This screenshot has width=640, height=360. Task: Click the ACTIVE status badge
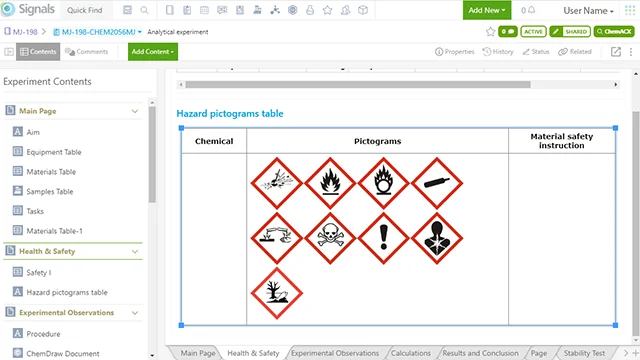pos(533,31)
